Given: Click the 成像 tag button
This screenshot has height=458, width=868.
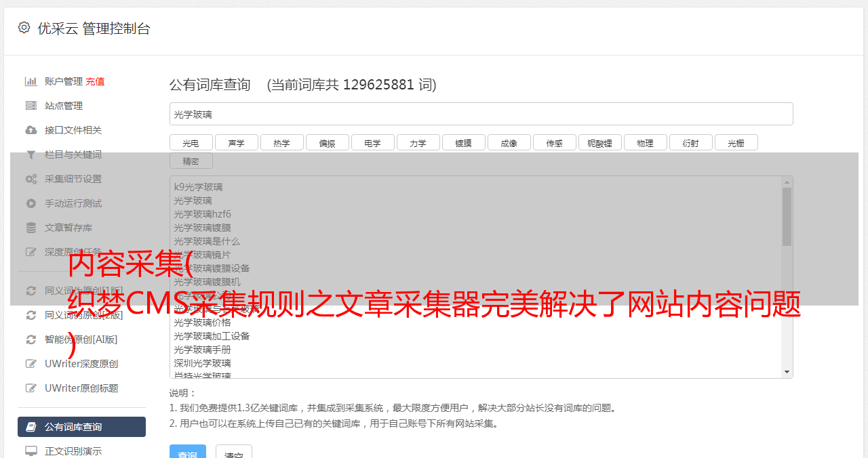Looking at the screenshot, I should pos(509,142).
